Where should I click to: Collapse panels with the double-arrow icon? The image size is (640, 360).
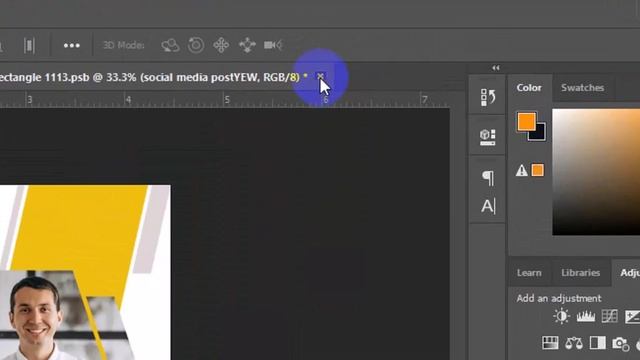[496, 68]
